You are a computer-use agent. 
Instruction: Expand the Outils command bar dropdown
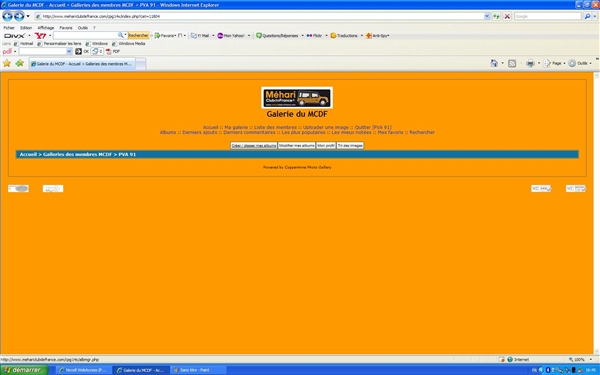(580, 64)
